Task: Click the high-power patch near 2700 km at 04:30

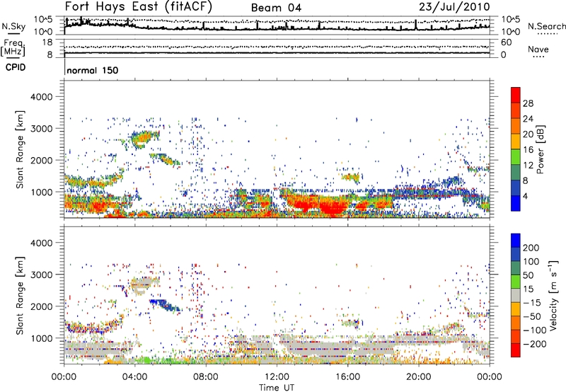Action: tap(144, 138)
